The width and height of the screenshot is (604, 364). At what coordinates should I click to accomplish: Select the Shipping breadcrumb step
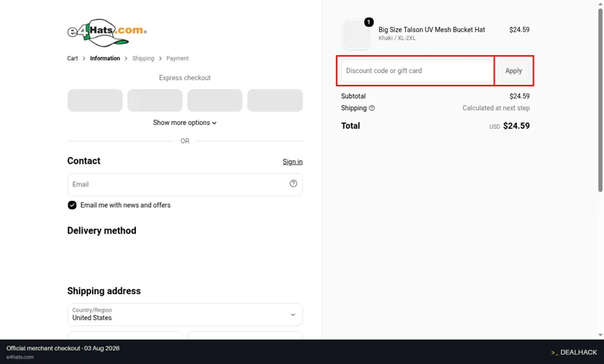coord(143,58)
